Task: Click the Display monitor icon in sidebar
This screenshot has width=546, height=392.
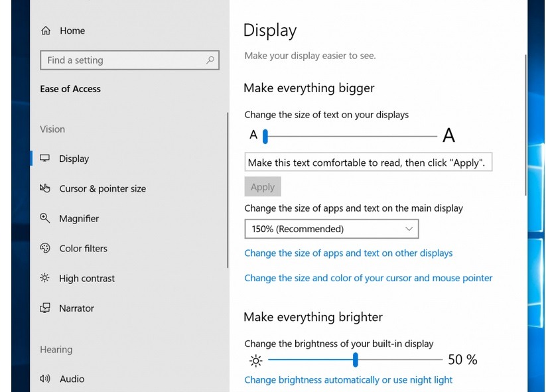Action: [x=45, y=159]
